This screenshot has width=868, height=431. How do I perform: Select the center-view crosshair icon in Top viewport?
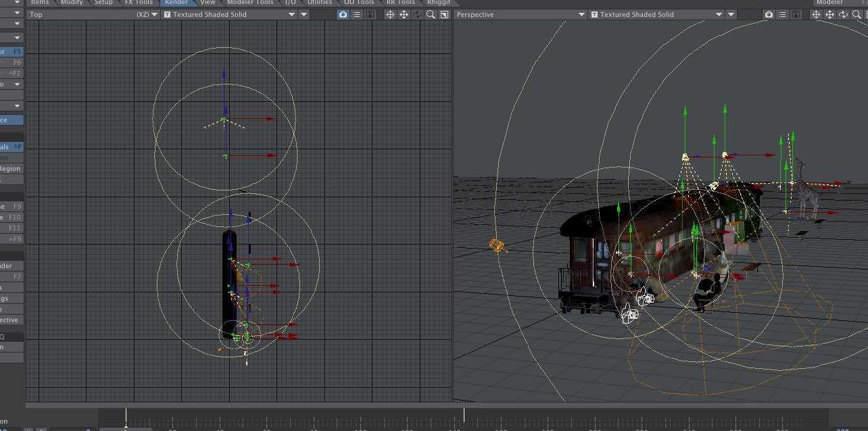click(390, 14)
